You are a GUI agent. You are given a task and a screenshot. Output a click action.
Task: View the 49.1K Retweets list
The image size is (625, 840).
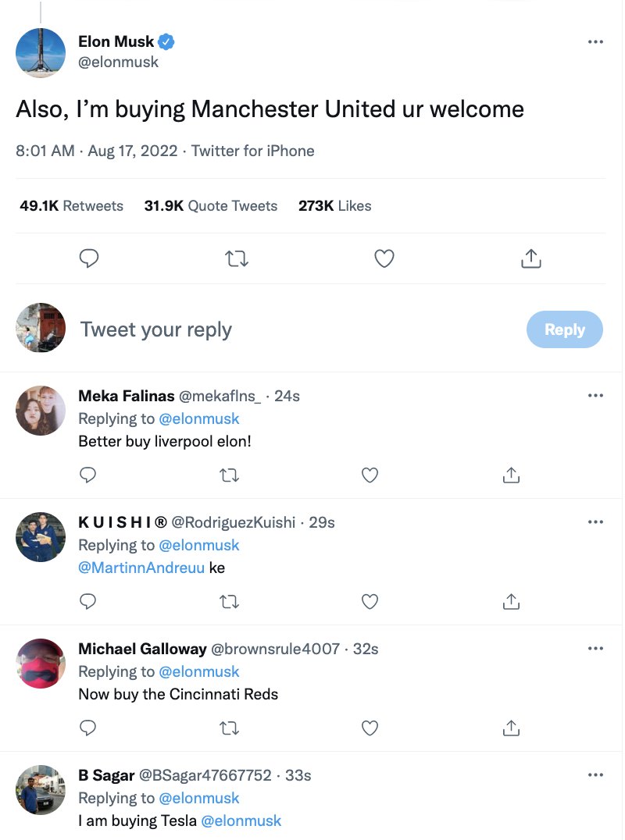click(x=72, y=206)
